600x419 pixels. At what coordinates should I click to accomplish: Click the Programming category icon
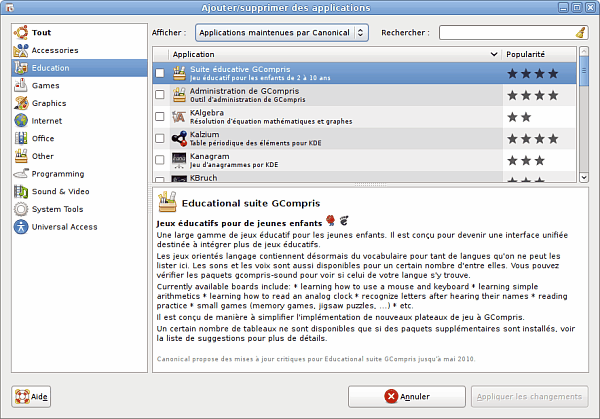click(21, 174)
